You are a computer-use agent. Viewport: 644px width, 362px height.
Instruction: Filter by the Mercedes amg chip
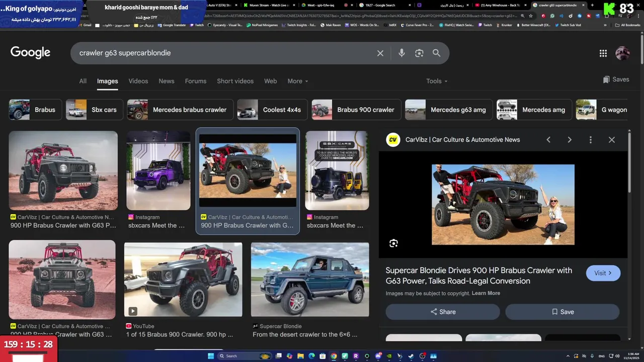[x=534, y=110]
